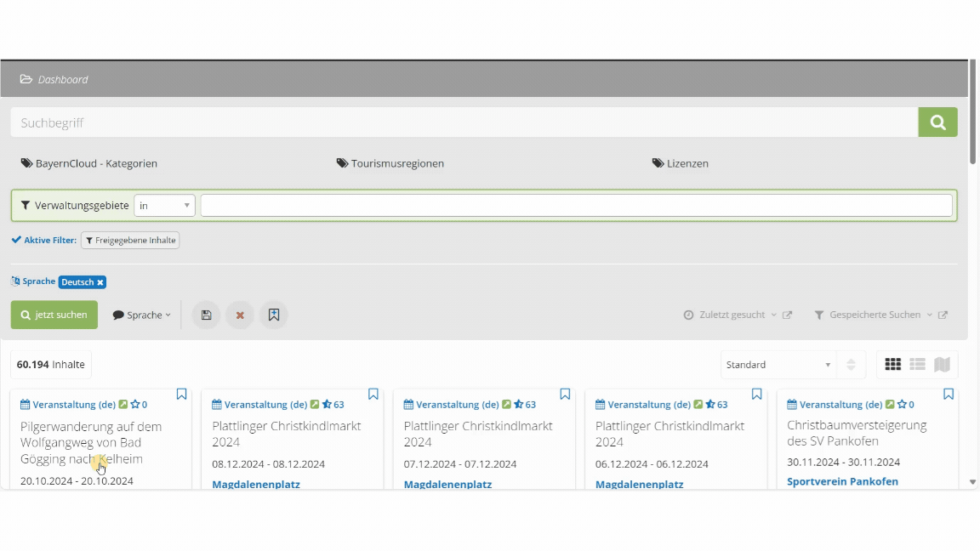Switch to grid tile view
This screenshot has height=551, width=980.
(892, 365)
